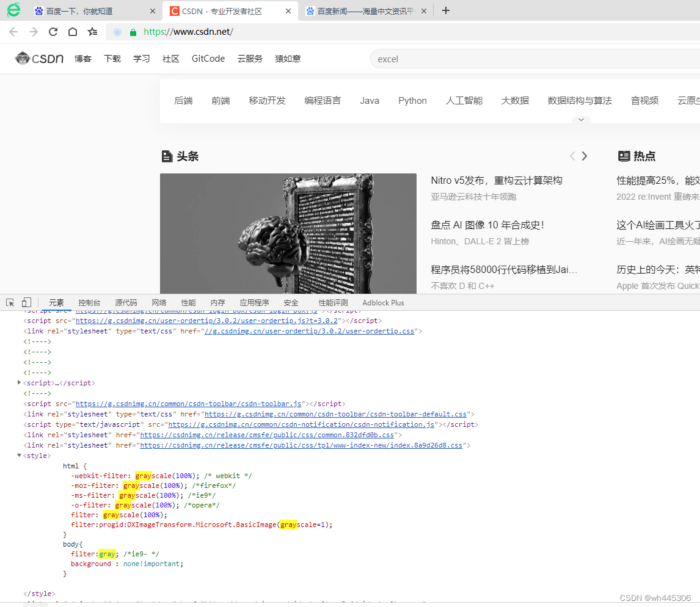Open the 下载 nav menu
Viewport: 700px width, 607px height.
(112, 59)
